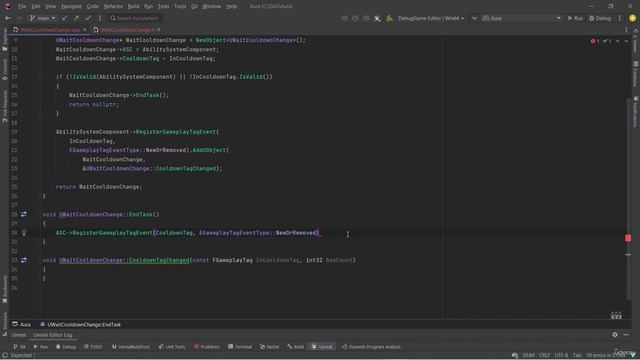
Task: Click the build hammer icon in toolbar
Action: click(x=389, y=18)
